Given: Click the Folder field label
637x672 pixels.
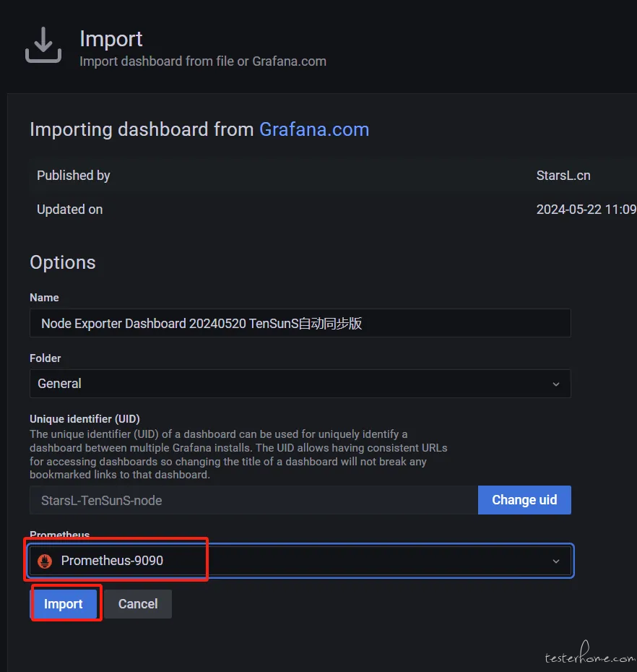Looking at the screenshot, I should pos(45,358).
